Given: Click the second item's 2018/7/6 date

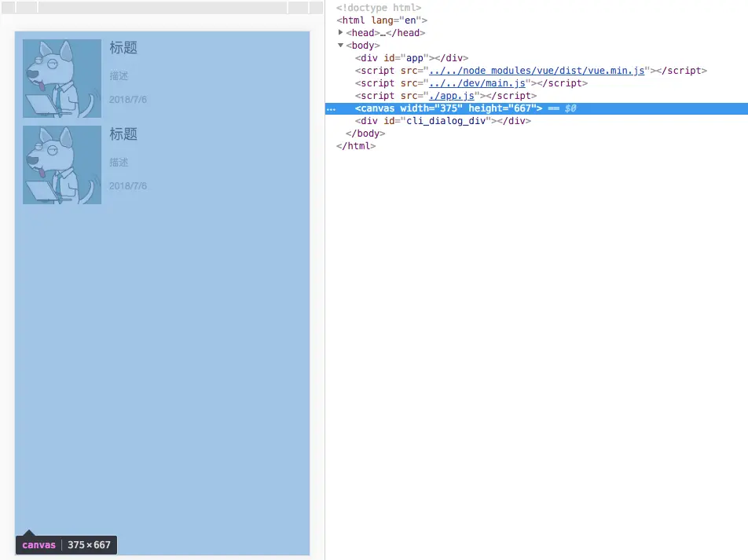Looking at the screenshot, I should tap(128, 186).
